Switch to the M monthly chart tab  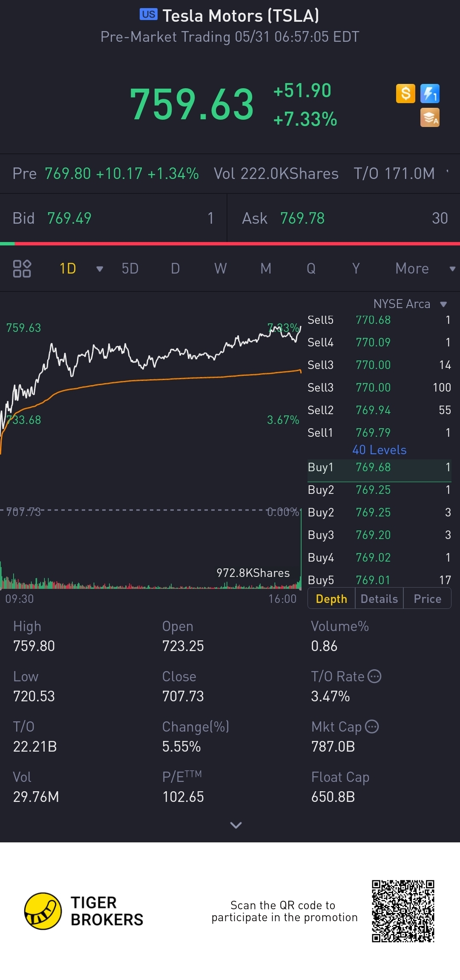266,268
